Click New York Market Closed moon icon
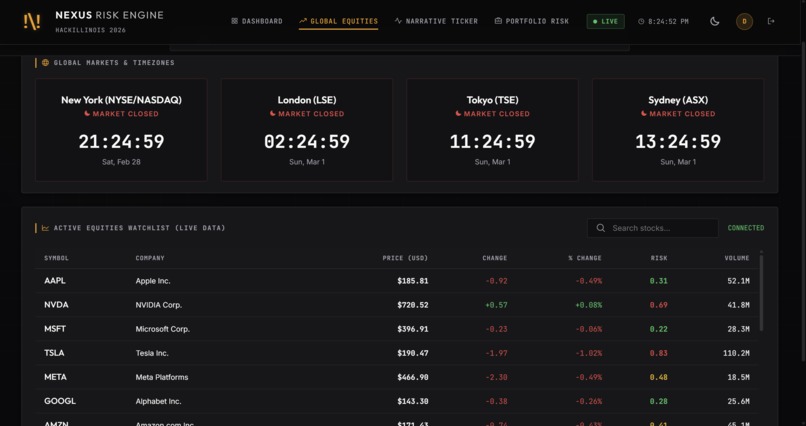This screenshot has width=806, height=426. click(87, 114)
